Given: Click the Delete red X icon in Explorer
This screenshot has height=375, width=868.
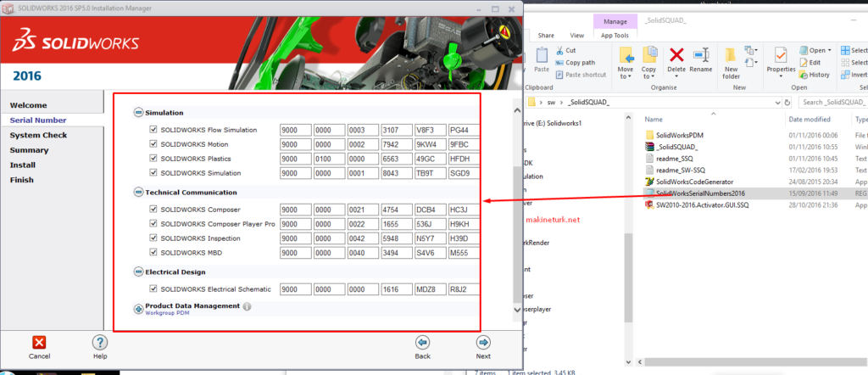Looking at the screenshot, I should [676, 55].
